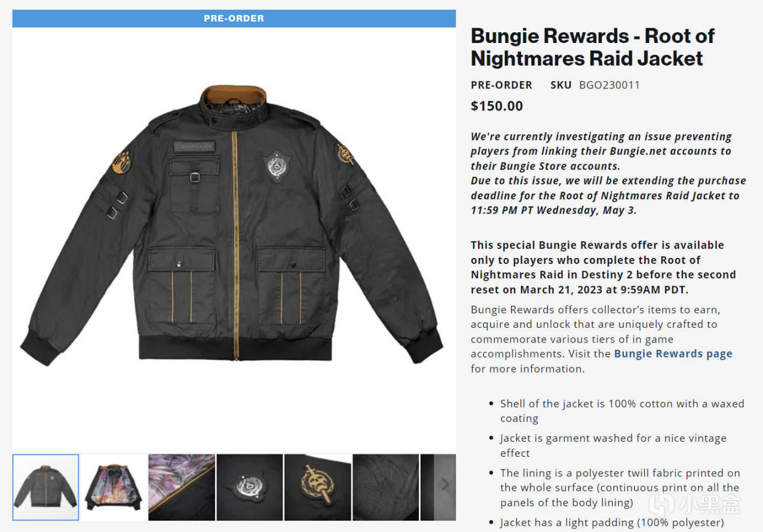Click the PRE-ORDER label beside SKU
Screen dimensions: 763x532
click(x=501, y=85)
